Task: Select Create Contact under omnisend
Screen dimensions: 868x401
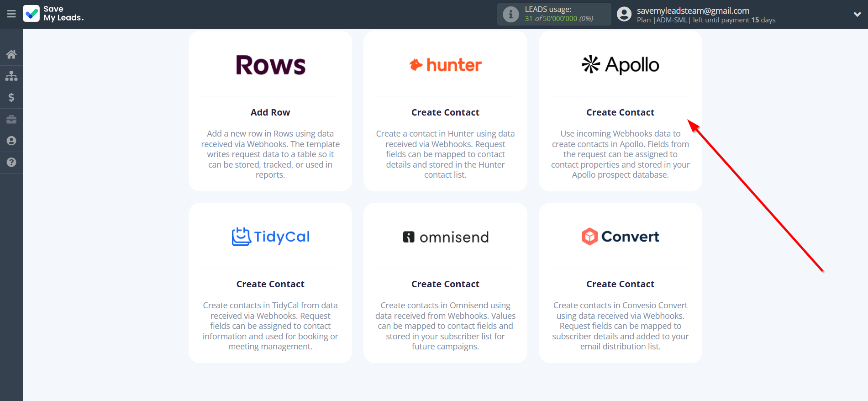Action: 445,284
